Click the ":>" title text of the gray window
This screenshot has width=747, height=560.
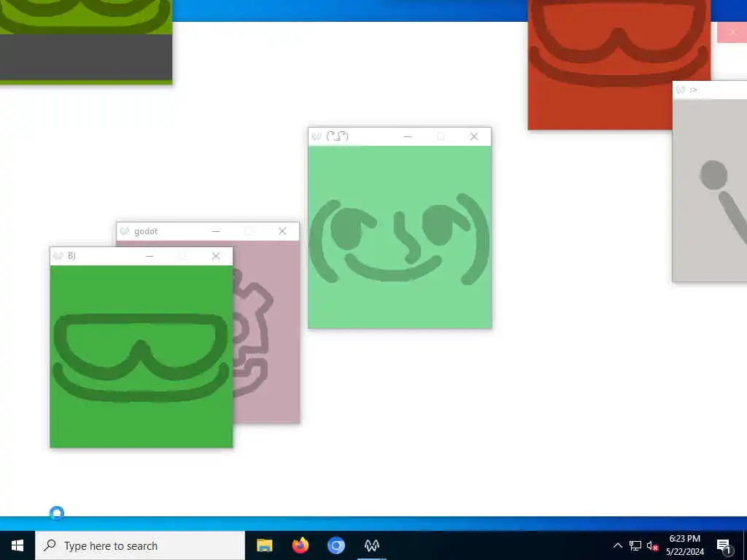point(693,90)
